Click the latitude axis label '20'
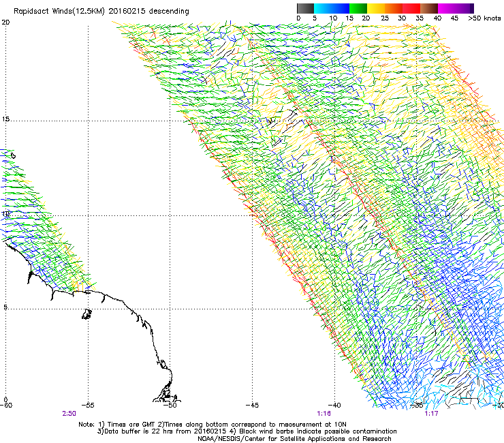 5,22
